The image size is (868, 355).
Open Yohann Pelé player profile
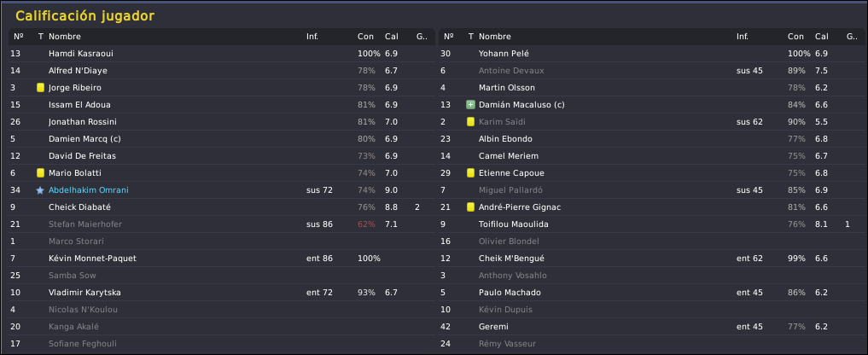point(504,54)
